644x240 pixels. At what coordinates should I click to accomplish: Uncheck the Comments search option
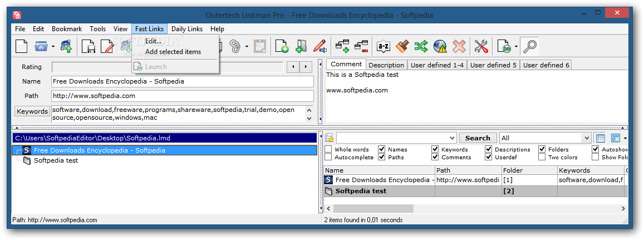coord(435,157)
